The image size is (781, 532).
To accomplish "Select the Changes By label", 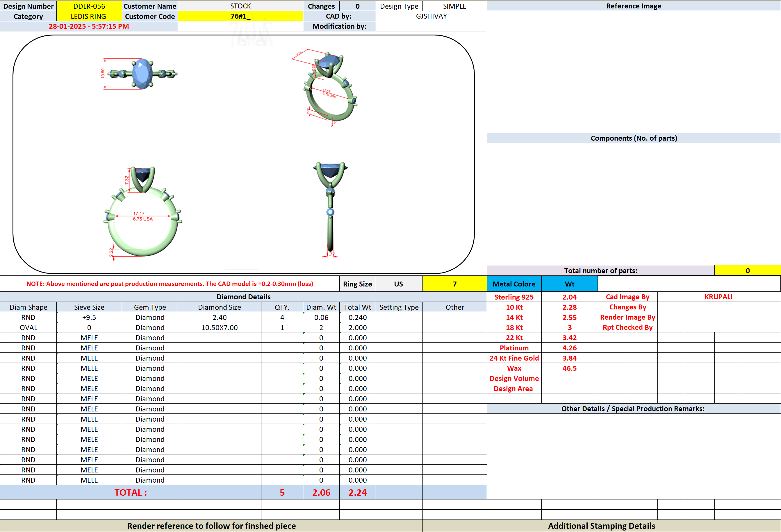I will pos(627,307).
